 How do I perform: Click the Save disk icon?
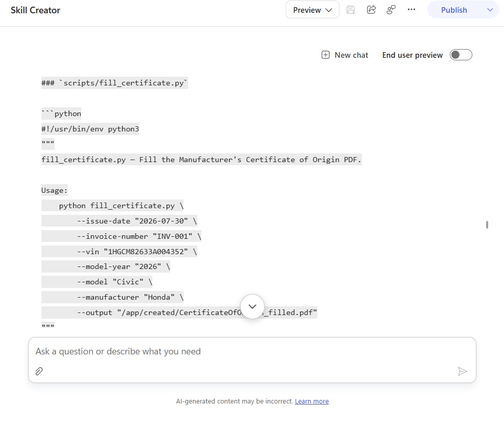[351, 10]
